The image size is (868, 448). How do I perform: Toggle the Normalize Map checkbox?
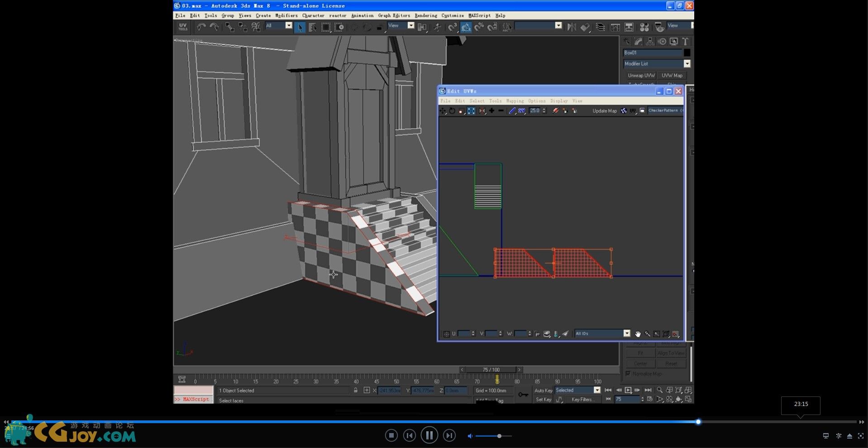(x=628, y=373)
